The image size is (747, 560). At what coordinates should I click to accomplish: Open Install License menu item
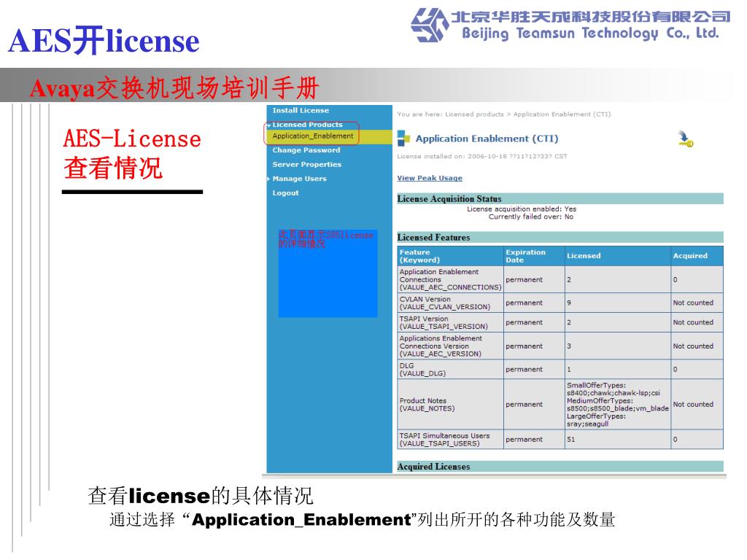point(301,111)
